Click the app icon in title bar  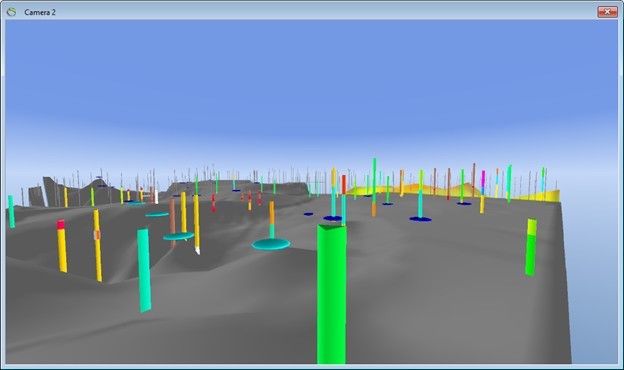click(12, 12)
